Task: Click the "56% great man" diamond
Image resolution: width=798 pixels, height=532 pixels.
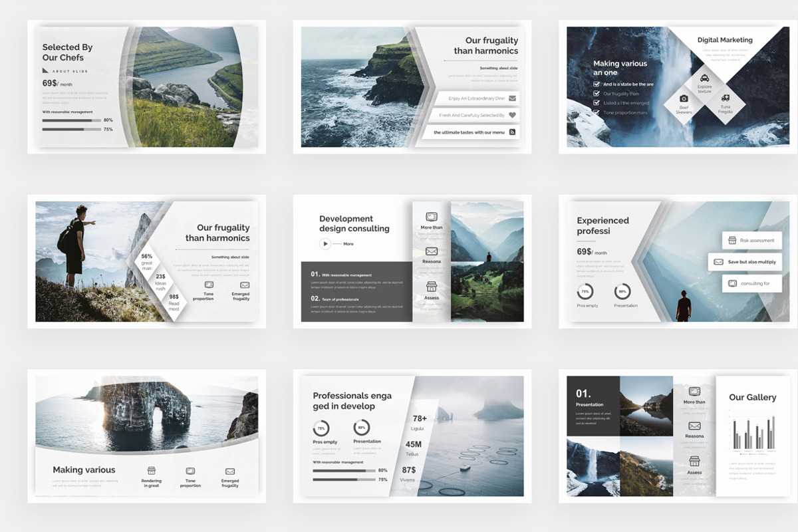Action: [x=147, y=261]
